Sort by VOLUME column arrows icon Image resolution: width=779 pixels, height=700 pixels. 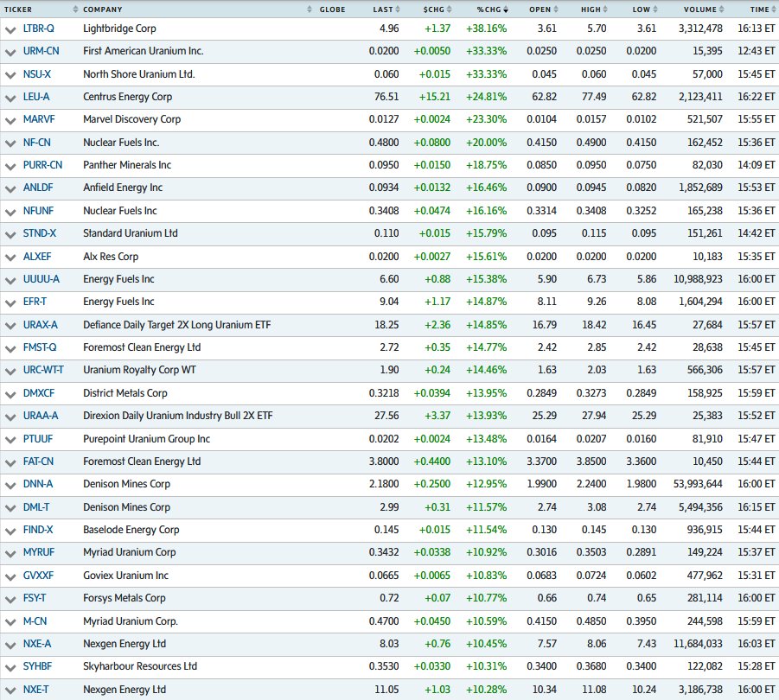pyautogui.click(x=721, y=10)
